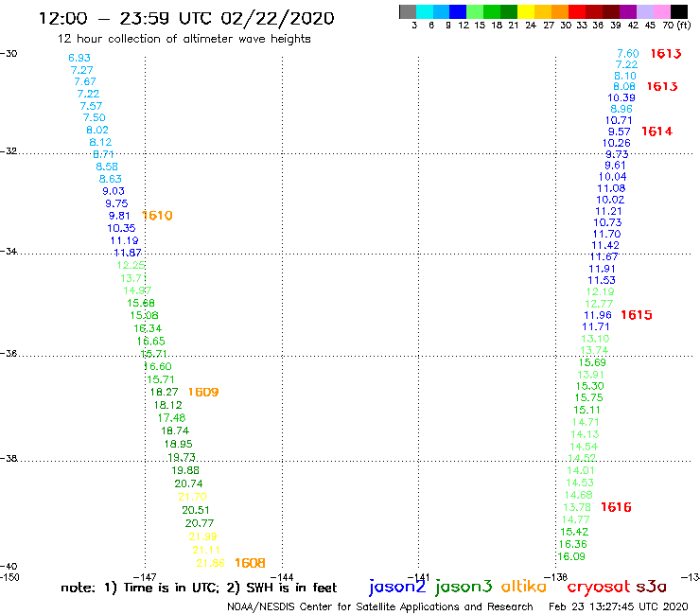Click the wave height value '13.78'
The width and height of the screenshot is (700, 615).
click(577, 507)
